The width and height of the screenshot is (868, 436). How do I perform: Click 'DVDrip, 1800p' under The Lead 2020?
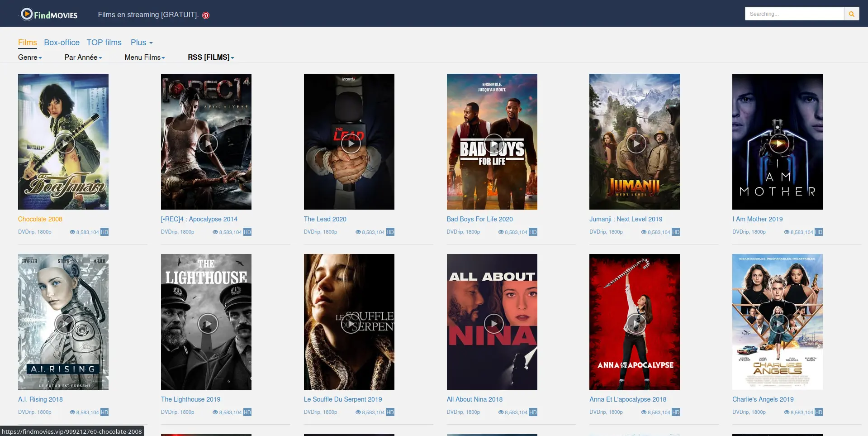coord(321,232)
